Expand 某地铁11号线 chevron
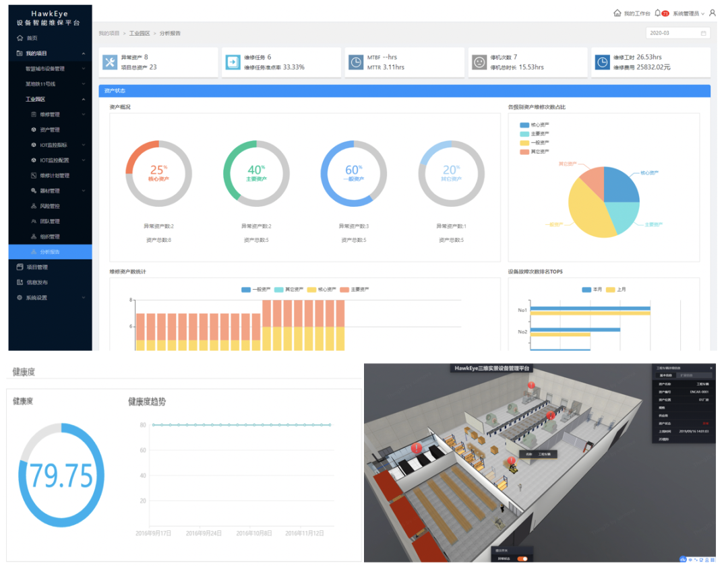Screen dimensions: 728x578 click(84, 84)
